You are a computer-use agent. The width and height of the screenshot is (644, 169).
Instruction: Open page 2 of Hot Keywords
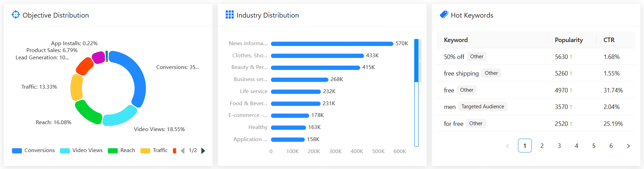542,146
